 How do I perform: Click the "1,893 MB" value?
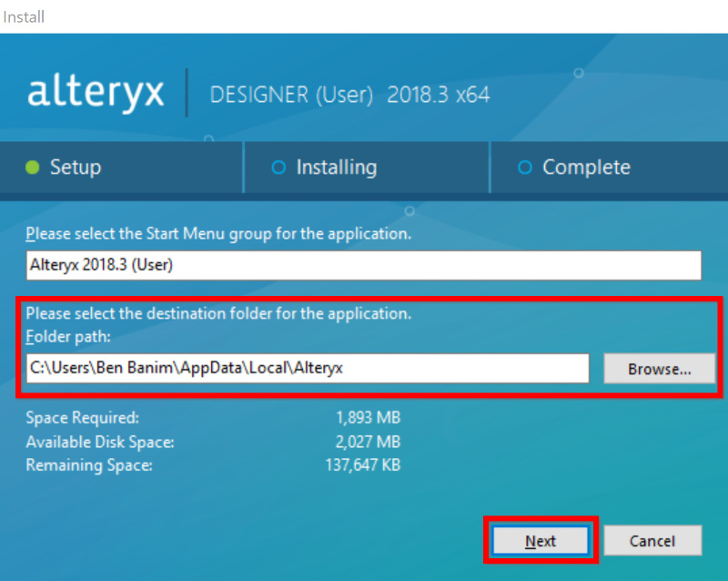(x=369, y=417)
